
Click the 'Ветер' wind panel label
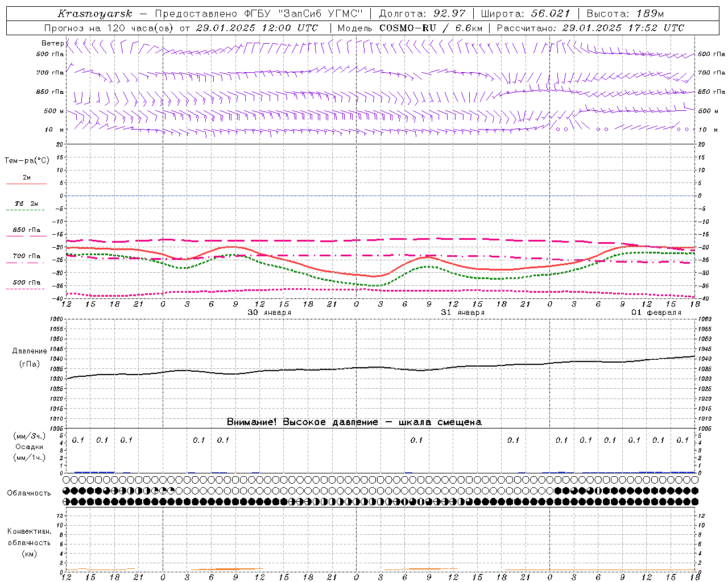[52, 43]
